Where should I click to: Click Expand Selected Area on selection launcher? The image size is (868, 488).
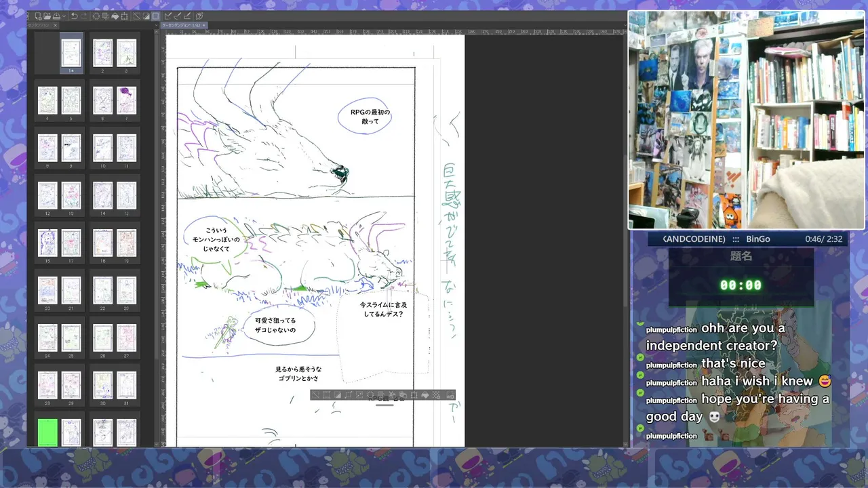point(349,395)
